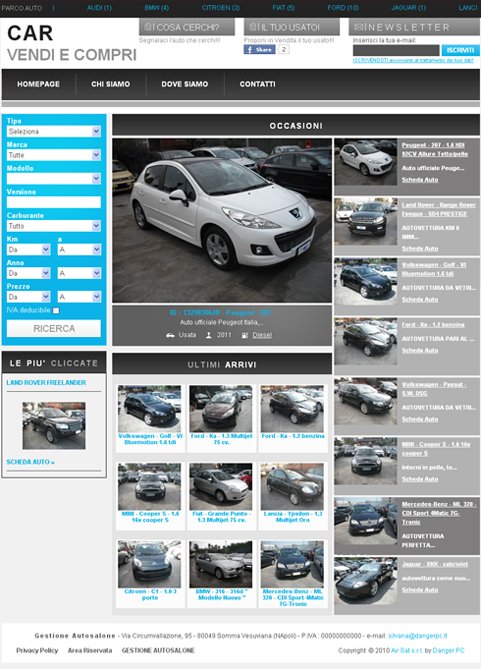Open Ford Ka 1.3 Multijet thumbnail
The image size is (481, 669).
tap(221, 409)
